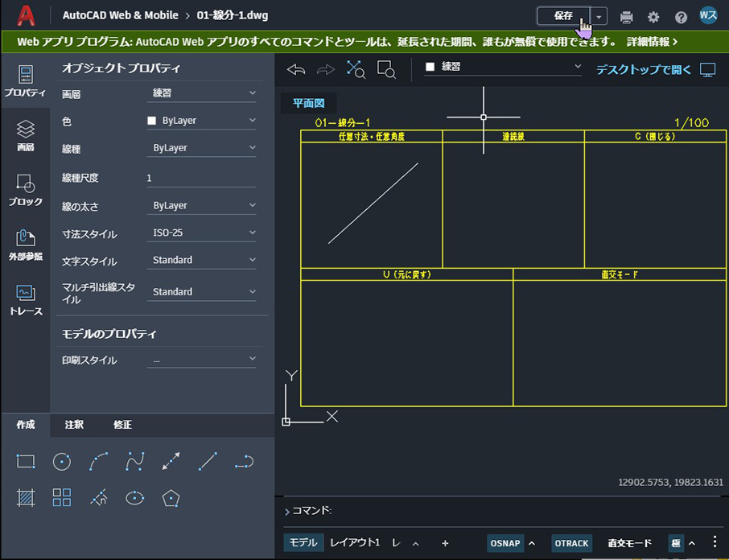
Task: Click the 練習 layer color swatch in toolbar
Action: 430,67
